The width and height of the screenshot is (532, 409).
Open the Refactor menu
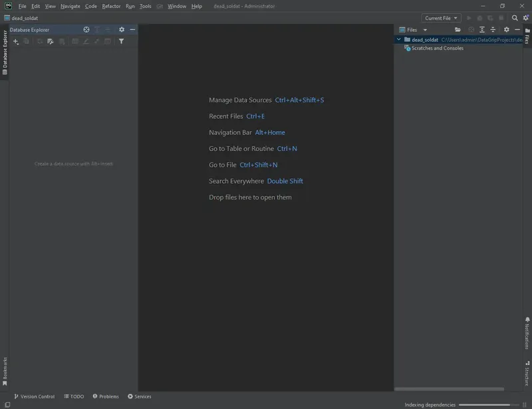[112, 6]
